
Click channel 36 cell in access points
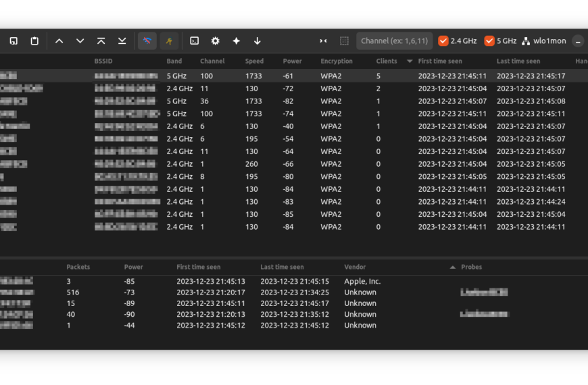(204, 101)
